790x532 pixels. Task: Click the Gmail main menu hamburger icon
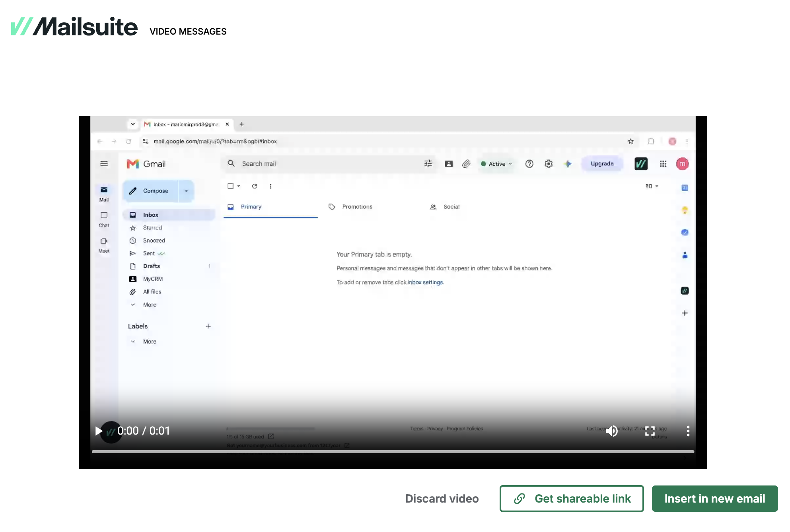(104, 164)
